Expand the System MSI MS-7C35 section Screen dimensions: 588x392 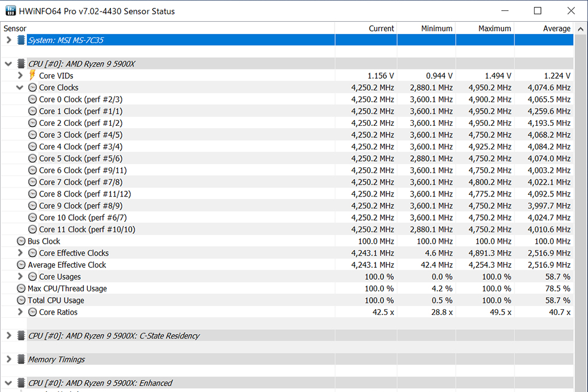(9, 40)
